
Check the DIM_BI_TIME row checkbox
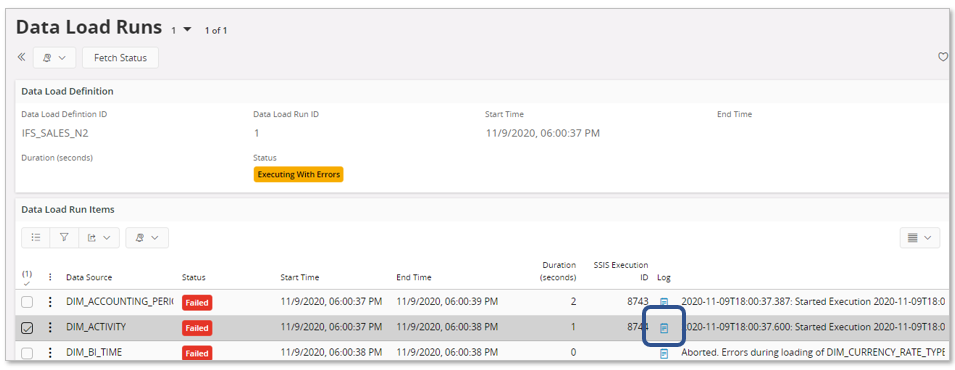click(x=27, y=354)
